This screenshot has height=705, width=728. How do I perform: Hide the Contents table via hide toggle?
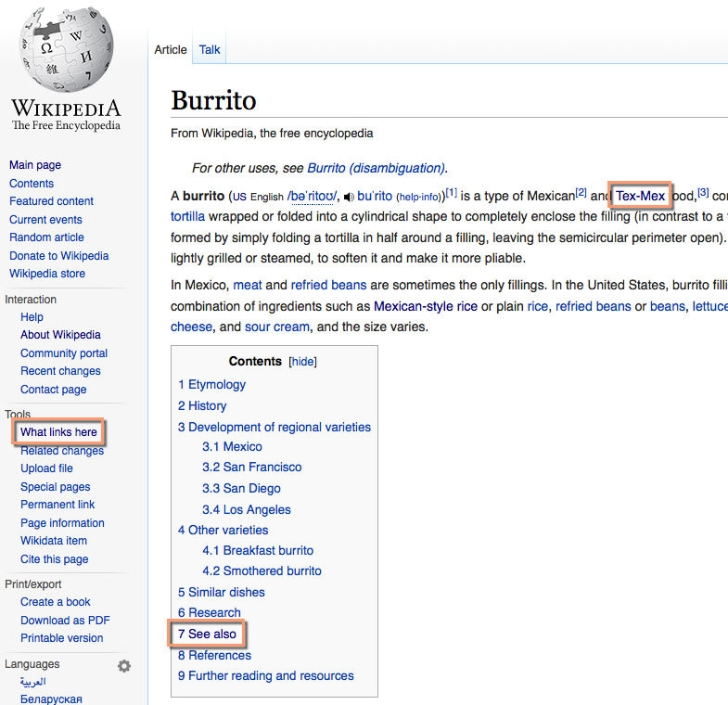tap(303, 362)
